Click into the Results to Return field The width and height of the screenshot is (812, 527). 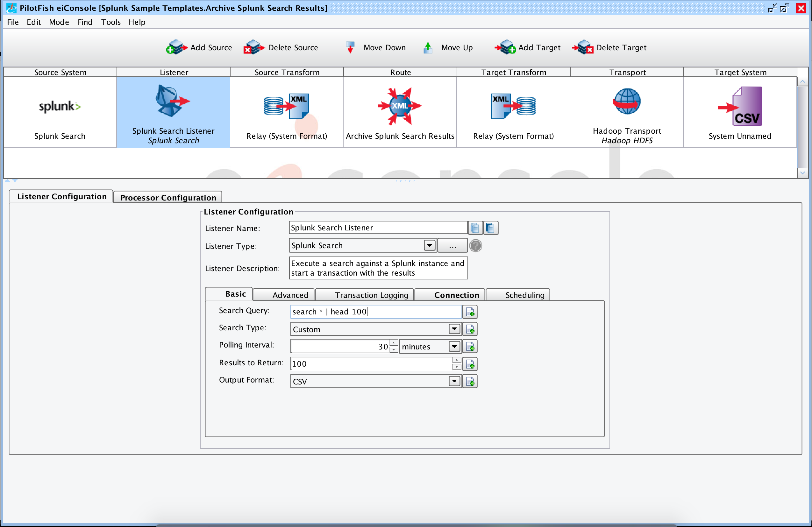(x=371, y=364)
